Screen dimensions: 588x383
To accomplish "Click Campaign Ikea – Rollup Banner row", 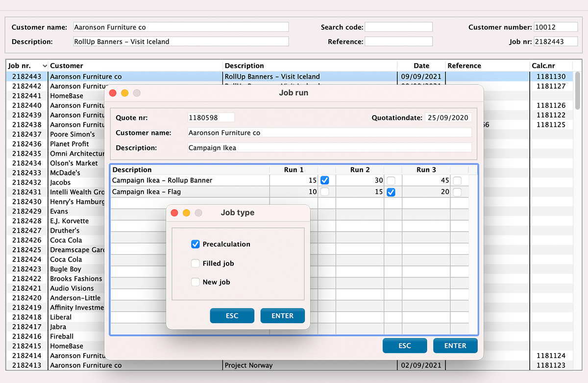I will (290, 180).
